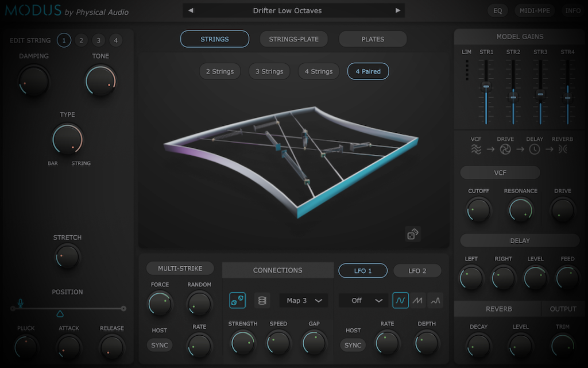The image size is (588, 368).
Task: Switch to the Plates tab
Action: pos(372,39)
